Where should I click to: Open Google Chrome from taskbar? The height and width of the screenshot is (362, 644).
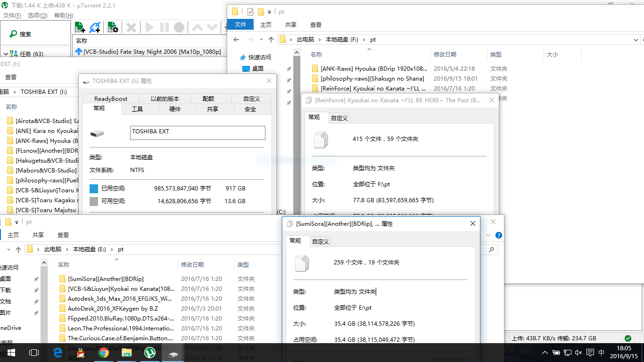(x=104, y=353)
